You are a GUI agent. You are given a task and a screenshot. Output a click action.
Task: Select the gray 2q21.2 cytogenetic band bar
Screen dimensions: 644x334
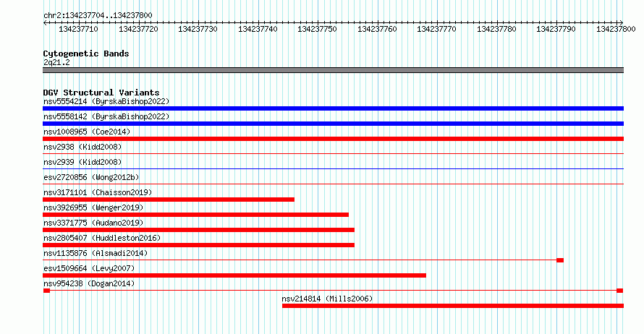point(333,70)
